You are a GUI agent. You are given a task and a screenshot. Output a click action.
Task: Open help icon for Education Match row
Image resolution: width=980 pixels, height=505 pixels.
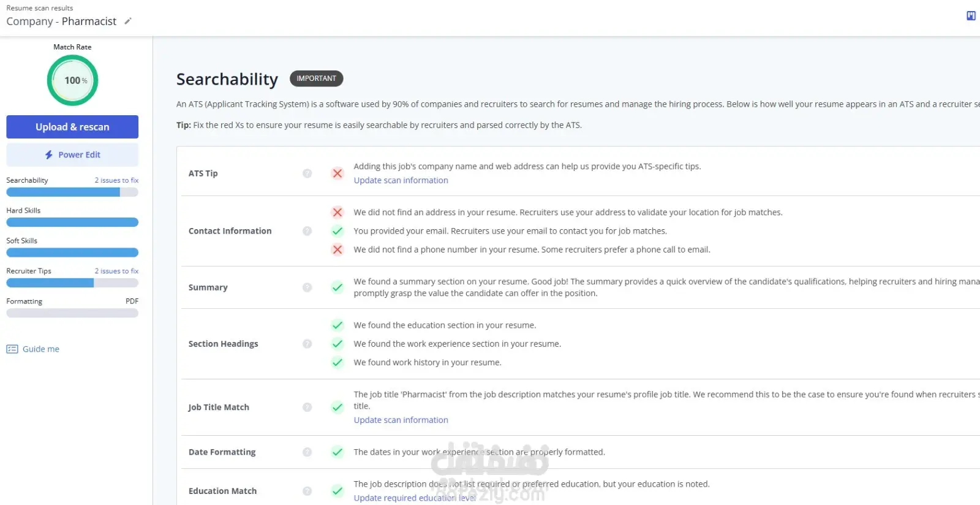point(307,491)
